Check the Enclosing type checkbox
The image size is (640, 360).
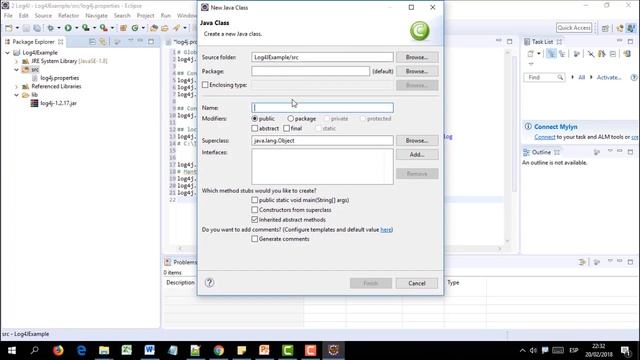coord(205,85)
